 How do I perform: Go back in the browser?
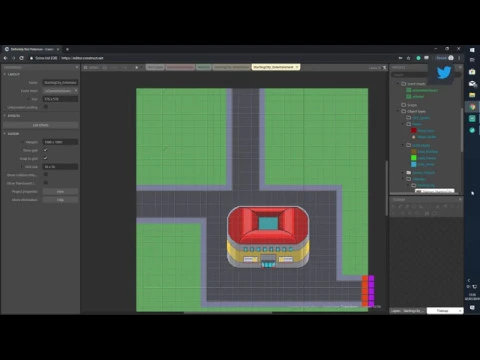coord(5,58)
